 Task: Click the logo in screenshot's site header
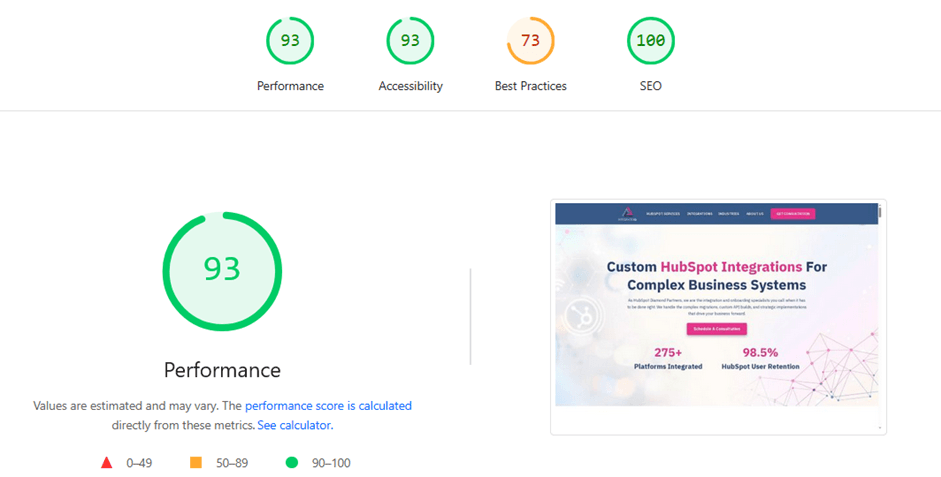[628, 214]
